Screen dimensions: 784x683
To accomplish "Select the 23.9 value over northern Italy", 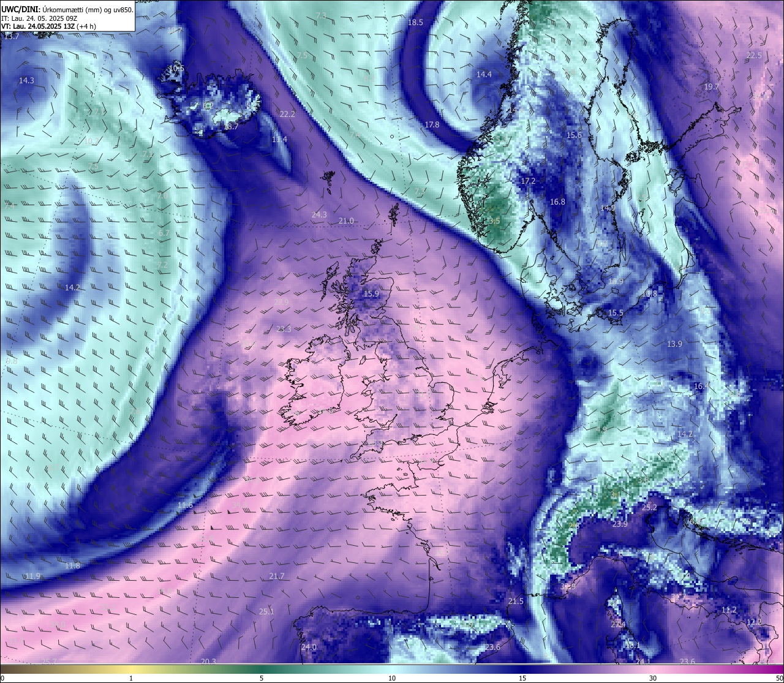I will [620, 524].
